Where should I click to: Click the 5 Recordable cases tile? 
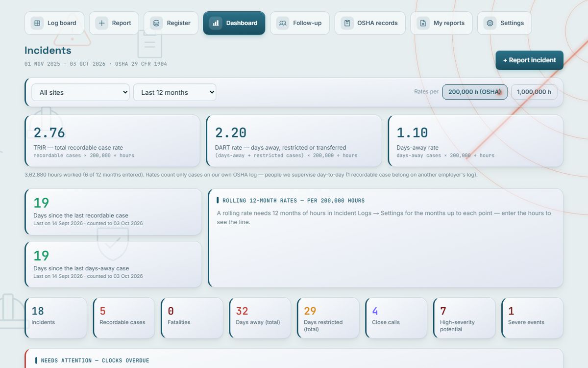(124, 318)
